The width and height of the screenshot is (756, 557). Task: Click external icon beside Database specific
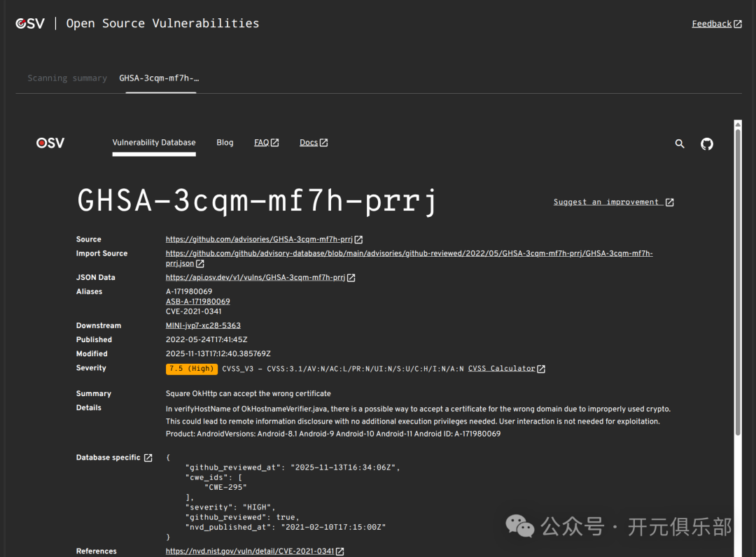(x=148, y=458)
